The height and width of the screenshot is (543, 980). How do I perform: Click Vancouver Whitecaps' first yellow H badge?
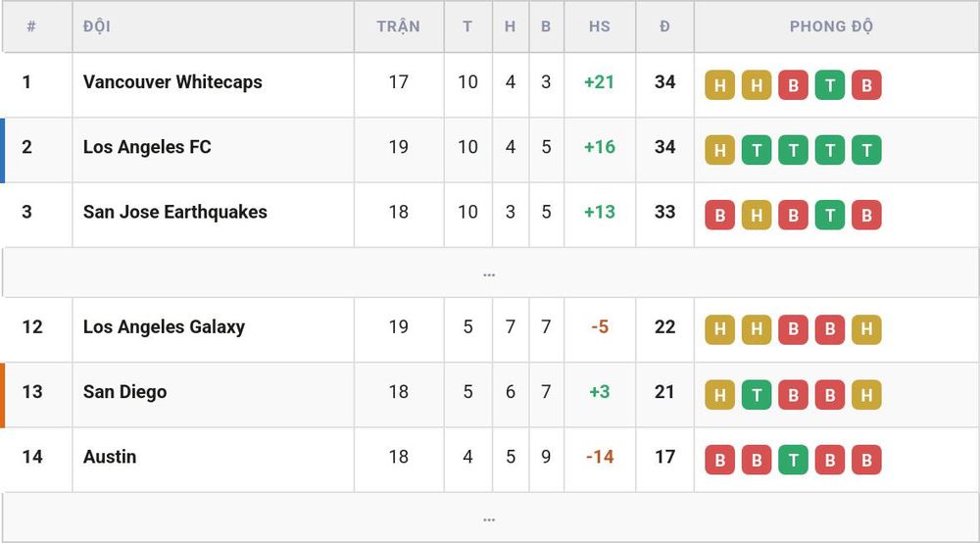(x=720, y=85)
